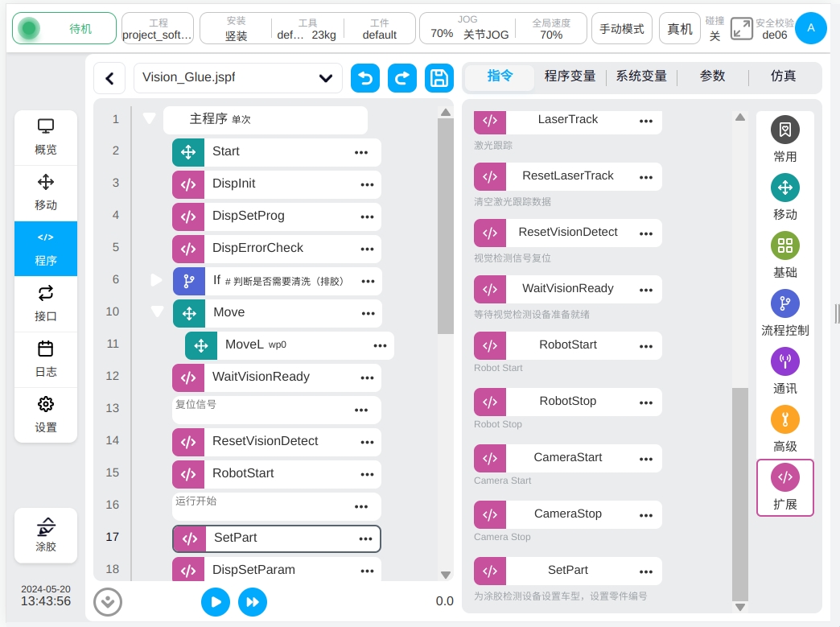Screen dimensions: 840x627
Task: Open the 涂胶 gluing panel
Action: pos(46,535)
